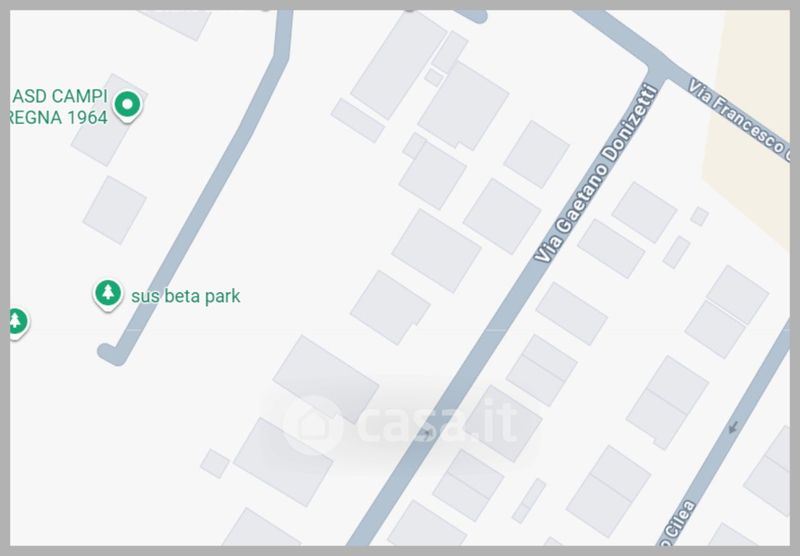The width and height of the screenshot is (800, 556).
Task: Click the one-way arrow on Via Gaetano Donizetti
Action: click(x=427, y=434)
